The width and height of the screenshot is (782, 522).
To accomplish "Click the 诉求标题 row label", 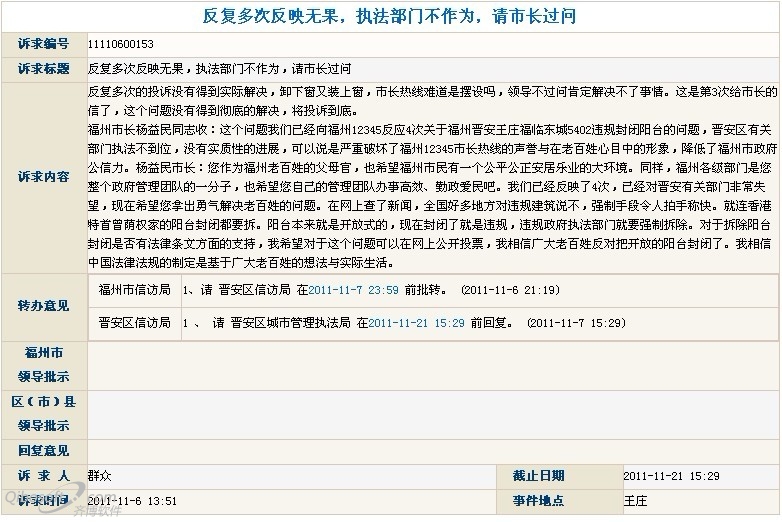I will coord(43,69).
